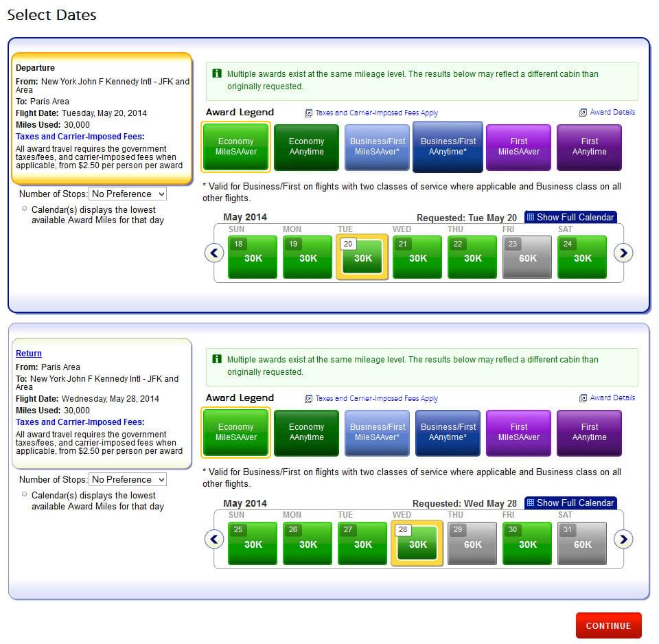Open return Award Details link
The height and width of the screenshot is (644, 659).
point(612,398)
